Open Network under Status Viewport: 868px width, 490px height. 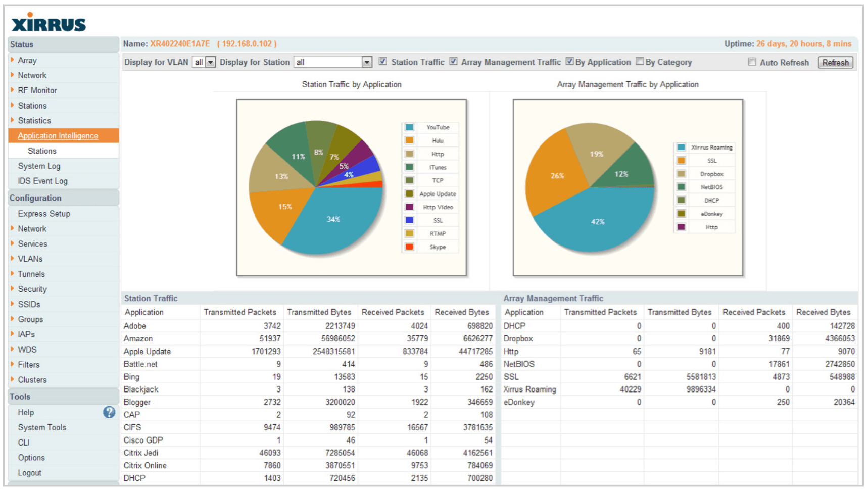point(32,75)
